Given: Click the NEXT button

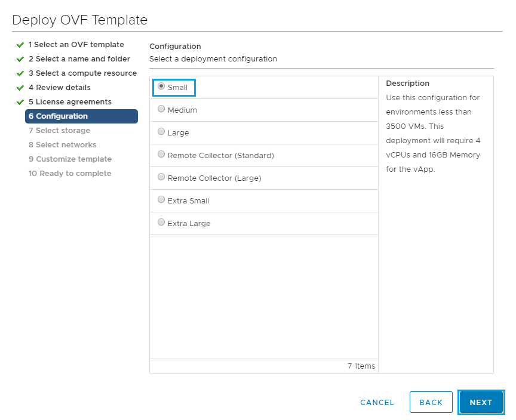Looking at the screenshot, I should click(x=481, y=402).
